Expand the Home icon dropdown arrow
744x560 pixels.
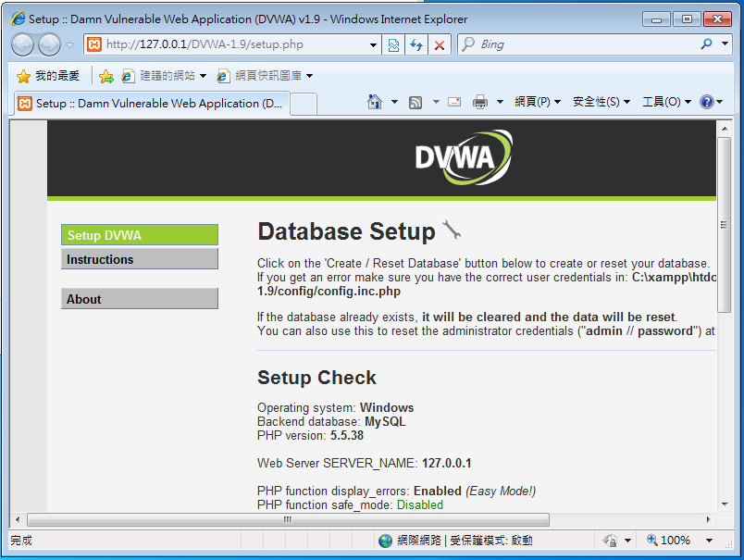point(395,102)
